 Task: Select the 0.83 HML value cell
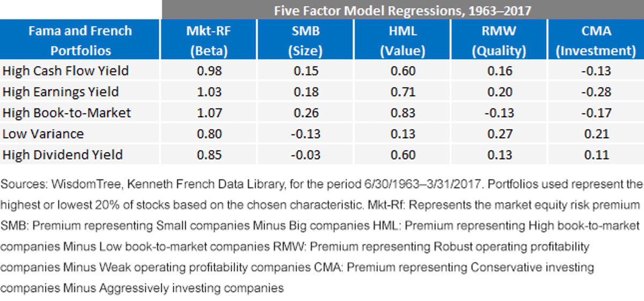point(403,113)
